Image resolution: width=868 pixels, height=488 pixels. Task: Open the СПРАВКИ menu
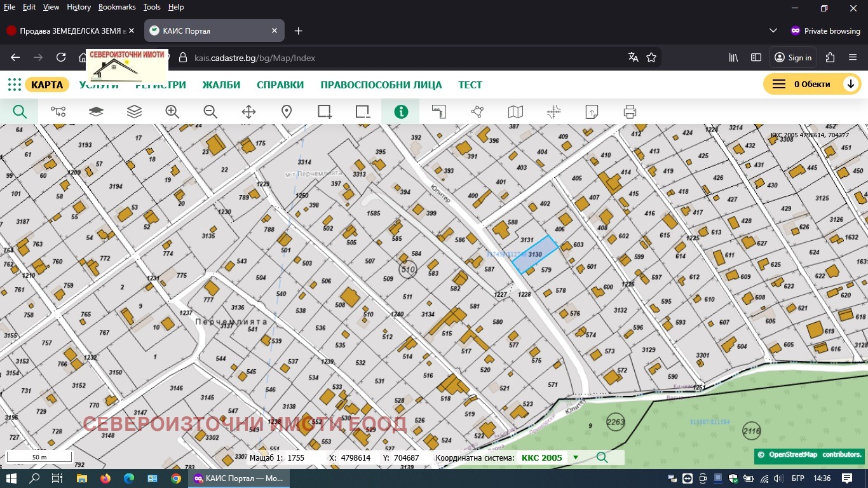pyautogui.click(x=280, y=85)
